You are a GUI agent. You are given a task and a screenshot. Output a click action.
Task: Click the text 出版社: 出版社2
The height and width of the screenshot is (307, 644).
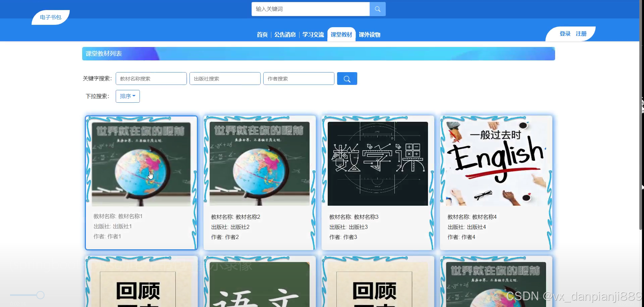point(230,227)
